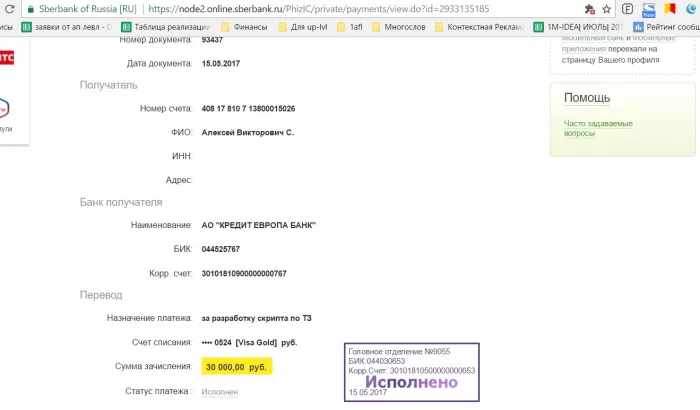Click the 'Перевод' section heading
700x410 pixels.
(x=101, y=295)
